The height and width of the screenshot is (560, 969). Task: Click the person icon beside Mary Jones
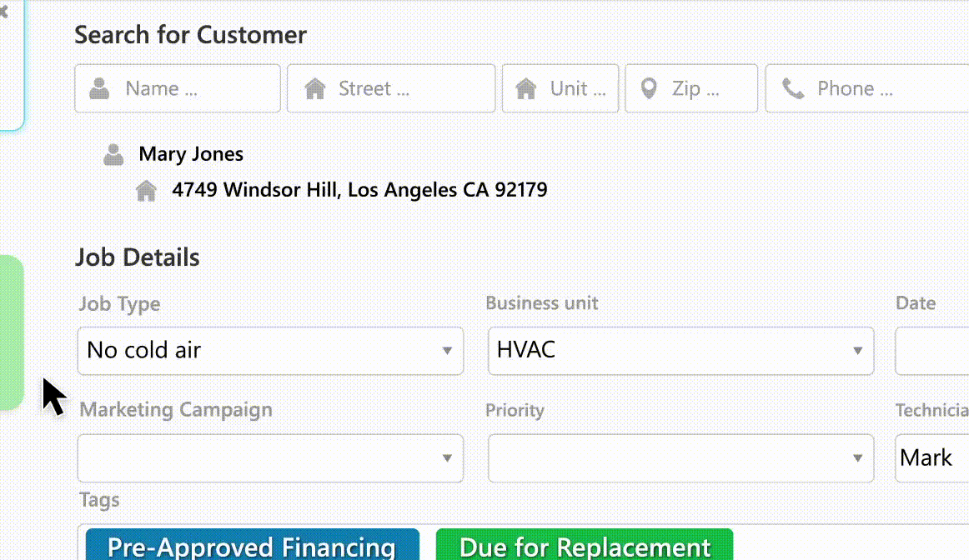(x=113, y=154)
